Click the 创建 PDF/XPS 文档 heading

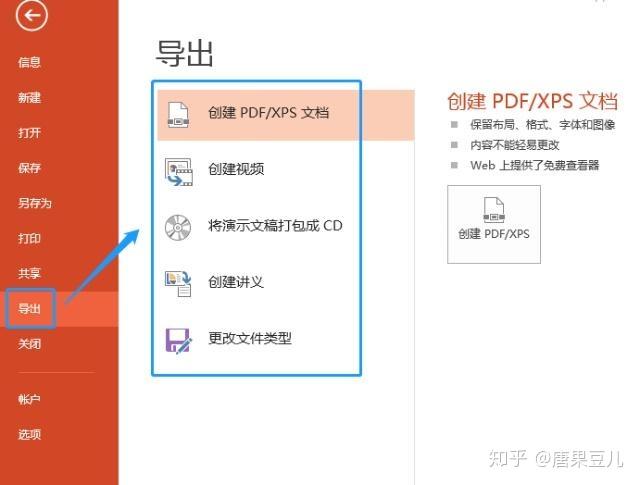[532, 101]
